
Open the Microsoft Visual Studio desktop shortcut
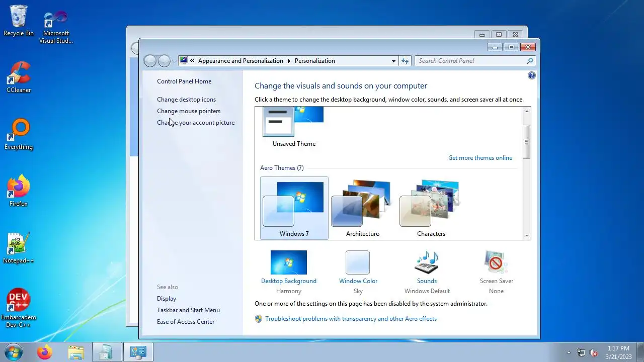pos(56,27)
